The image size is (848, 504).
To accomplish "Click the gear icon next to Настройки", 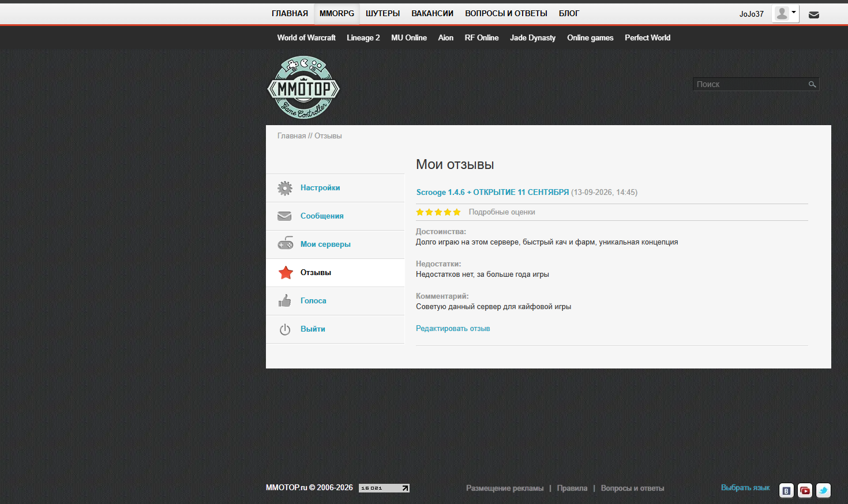I will click(285, 188).
